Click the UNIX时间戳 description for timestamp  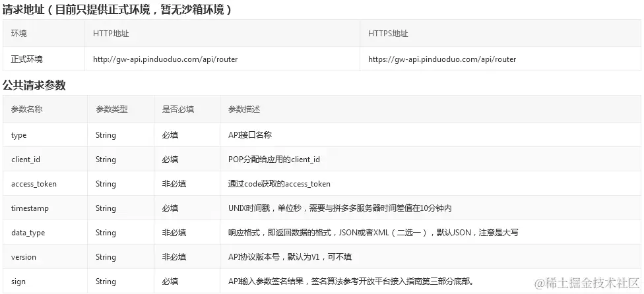coord(340,208)
